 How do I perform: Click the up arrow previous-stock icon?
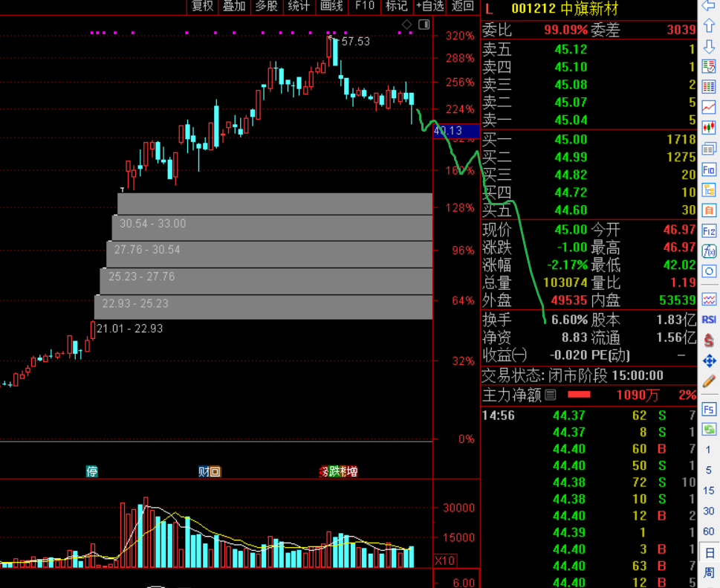[x=709, y=26]
